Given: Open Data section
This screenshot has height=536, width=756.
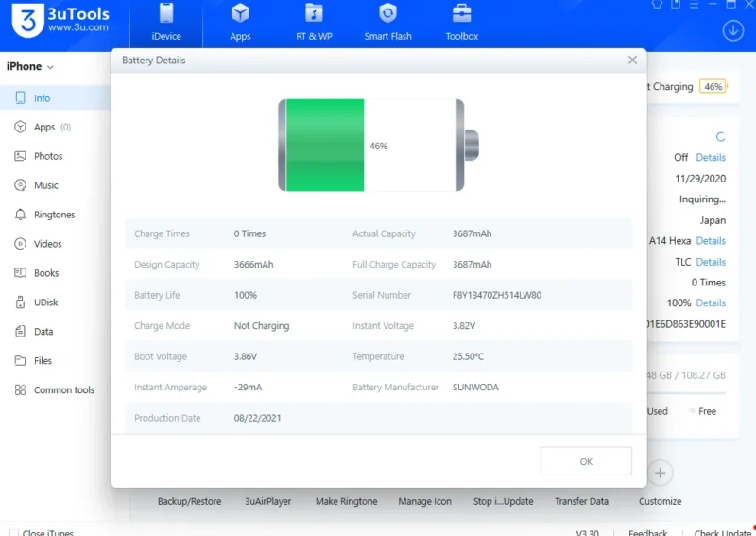Looking at the screenshot, I should point(43,332).
